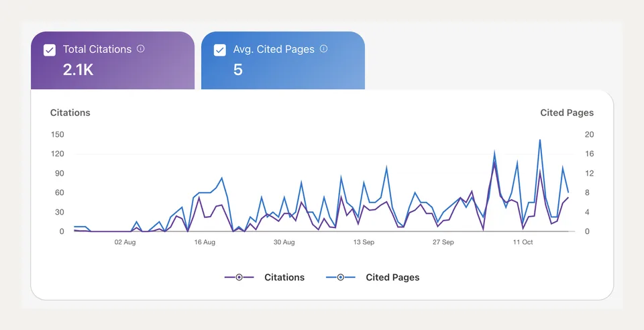Click the 60 citations axis value
644x330 pixels.
(60, 192)
